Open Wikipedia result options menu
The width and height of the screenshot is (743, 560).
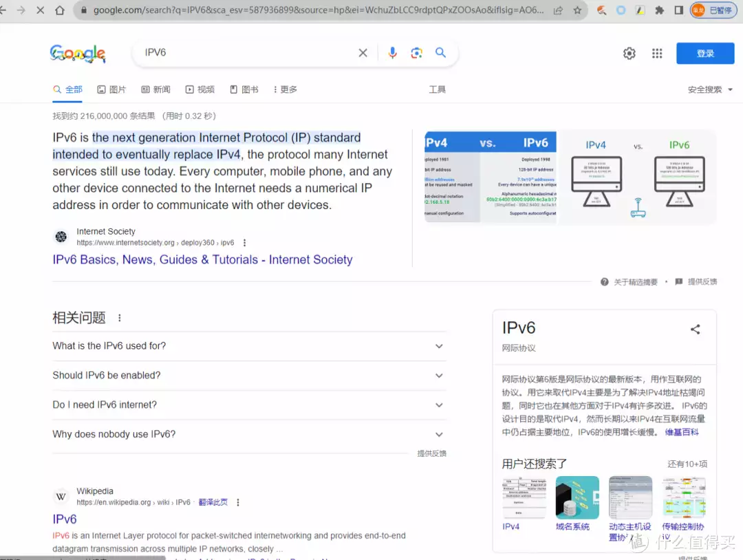pyautogui.click(x=238, y=502)
